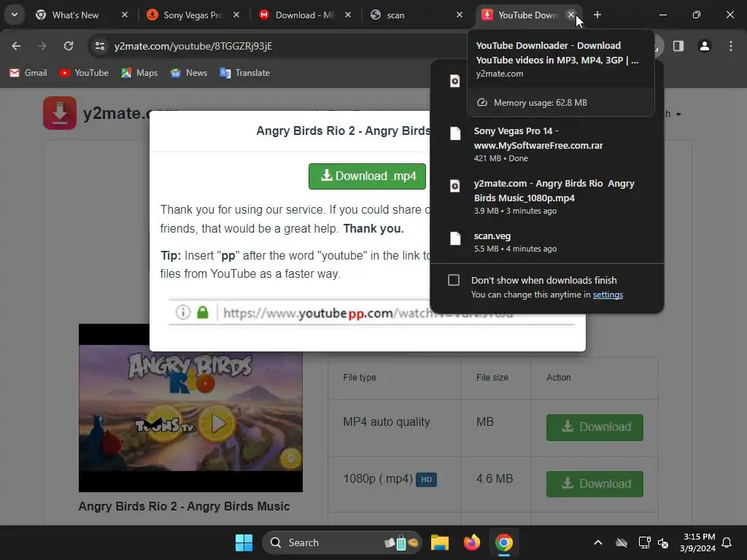Click the Angry Birds Rio 2 title below video
This screenshot has height=560, width=747.
[x=184, y=506]
